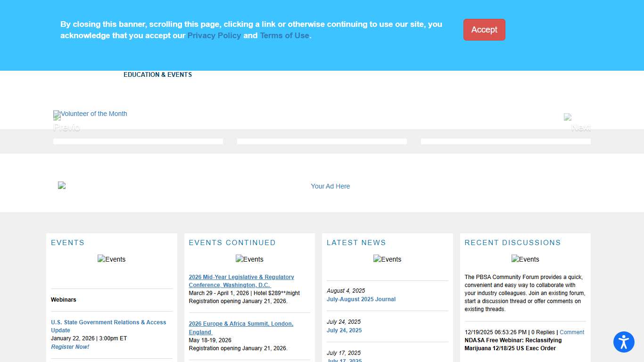View the July-August 2025 Journal
The width and height of the screenshot is (644, 362).
coord(361,299)
